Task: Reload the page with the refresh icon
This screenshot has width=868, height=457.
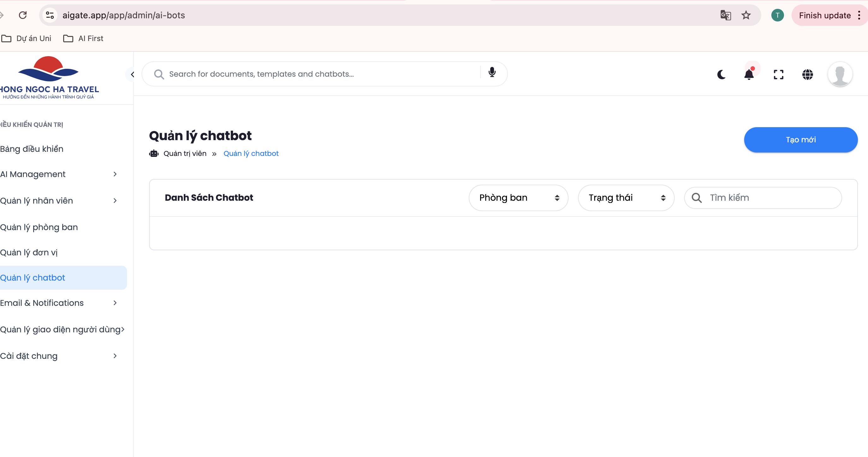Action: (x=22, y=15)
